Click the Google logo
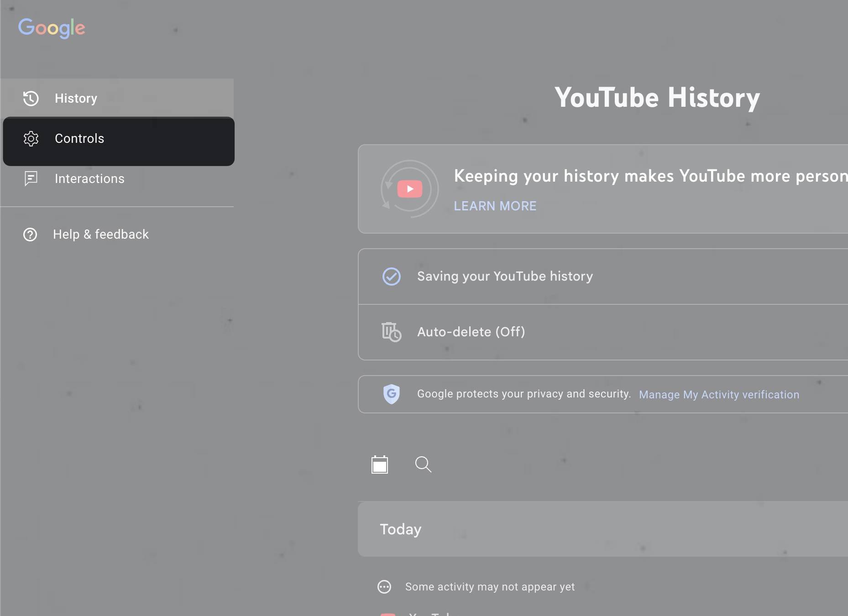 pos(52,28)
